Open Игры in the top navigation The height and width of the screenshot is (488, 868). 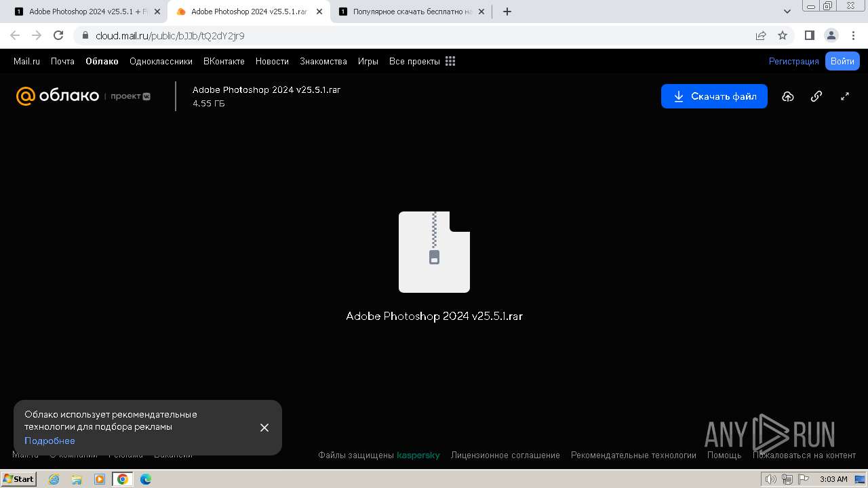368,61
